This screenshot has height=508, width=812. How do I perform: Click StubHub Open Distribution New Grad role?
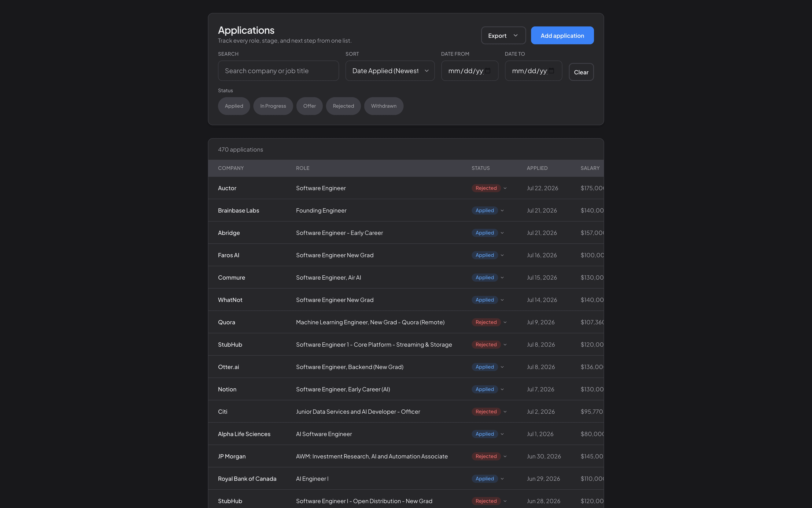364,501
